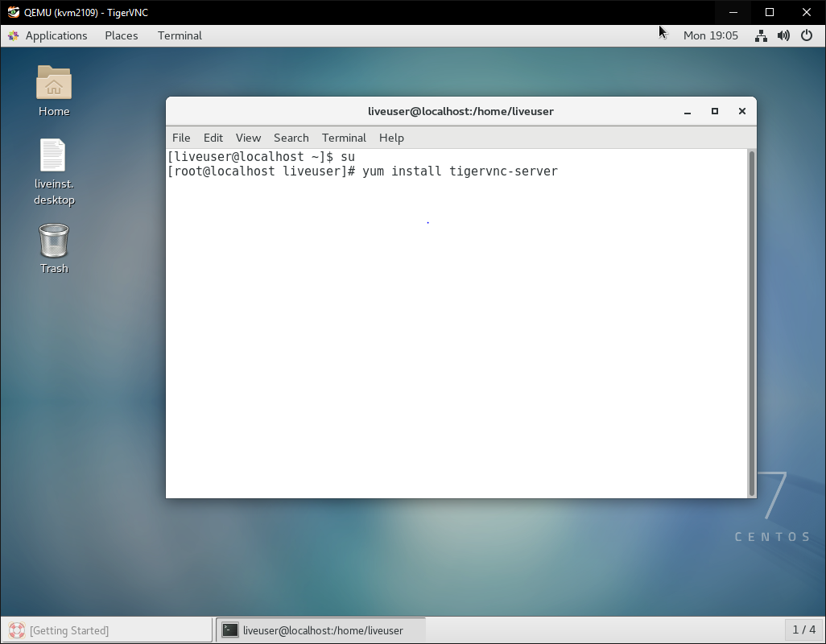The height and width of the screenshot is (644, 826).
Task: Expand the Places menu
Action: [x=121, y=35]
